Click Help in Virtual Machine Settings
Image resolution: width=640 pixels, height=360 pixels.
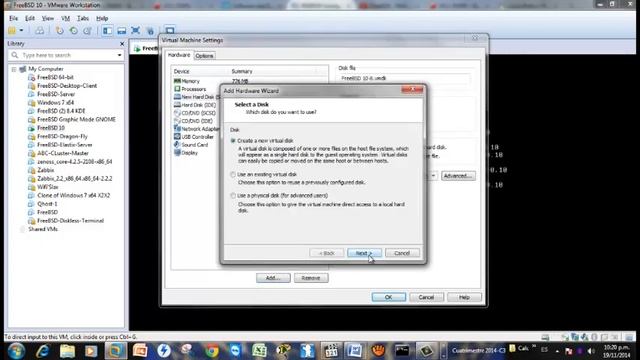point(464,297)
